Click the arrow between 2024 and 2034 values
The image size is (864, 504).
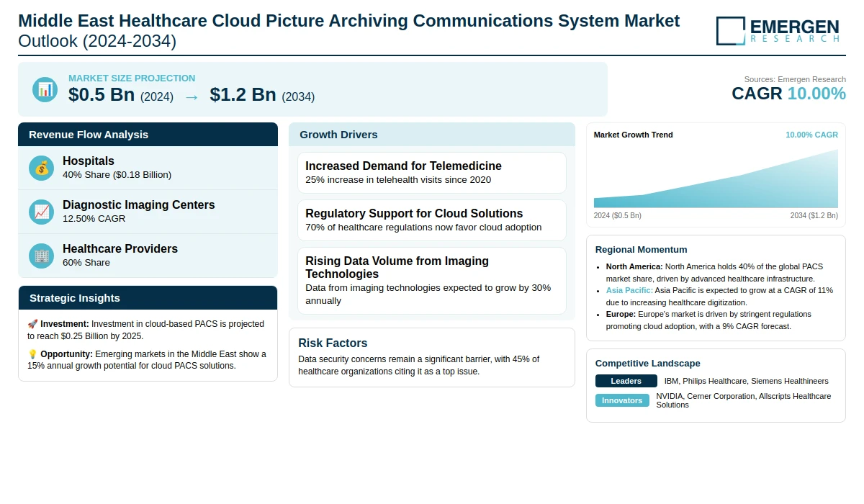(192, 96)
